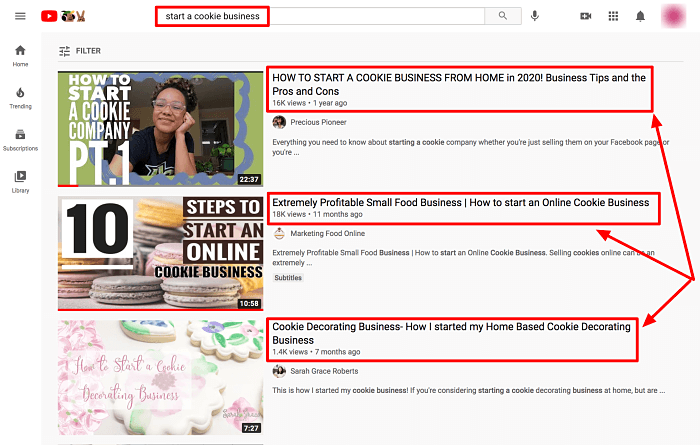Viewport: 700px width, 445px height.
Task: Click Precious Pioneer channel avatar
Action: pos(279,122)
